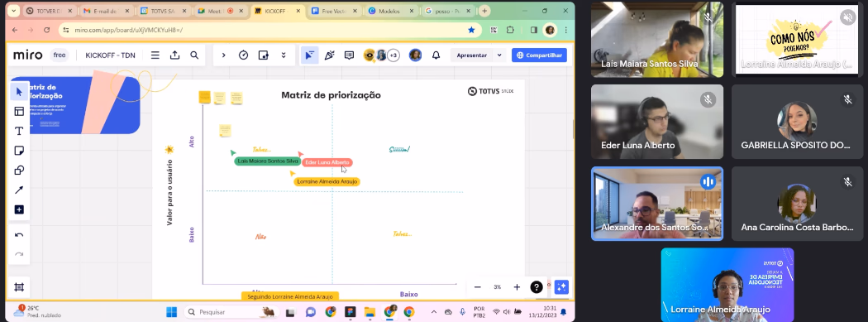Select the yellow sticky note under Alto

click(x=225, y=130)
